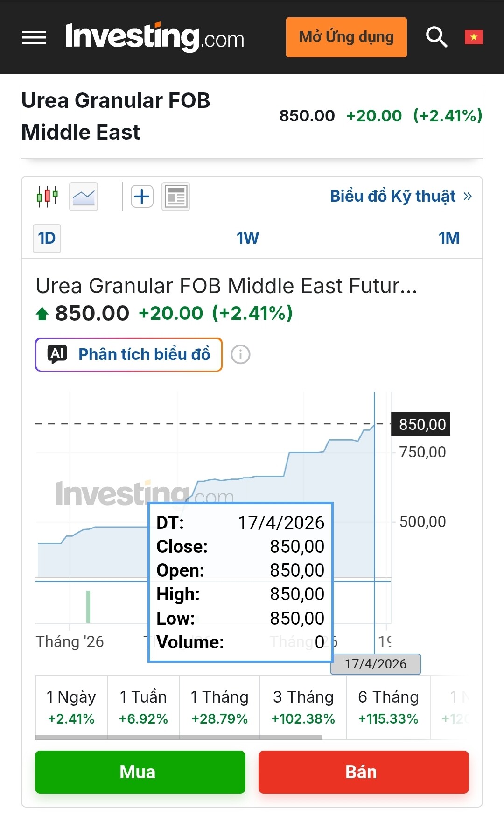Click the 17/4/2026 date marker on chart axis
The image size is (504, 816).
[x=375, y=664]
